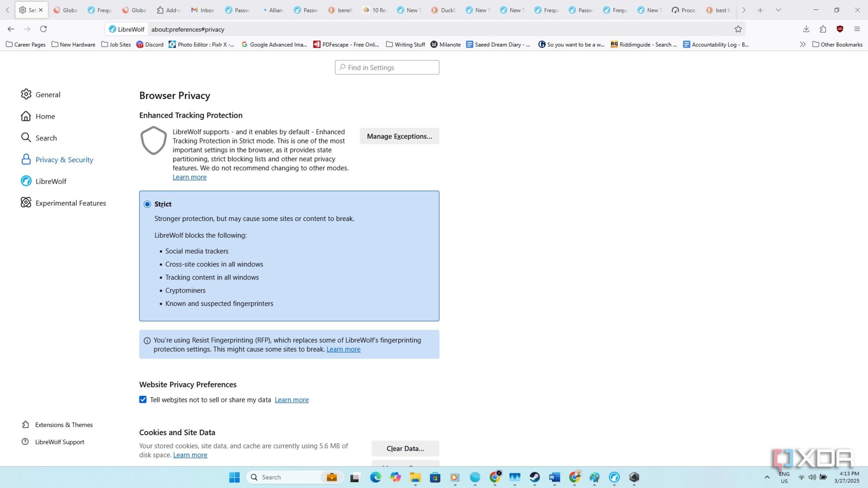Reload the current page
The image size is (868, 488).
click(x=43, y=29)
